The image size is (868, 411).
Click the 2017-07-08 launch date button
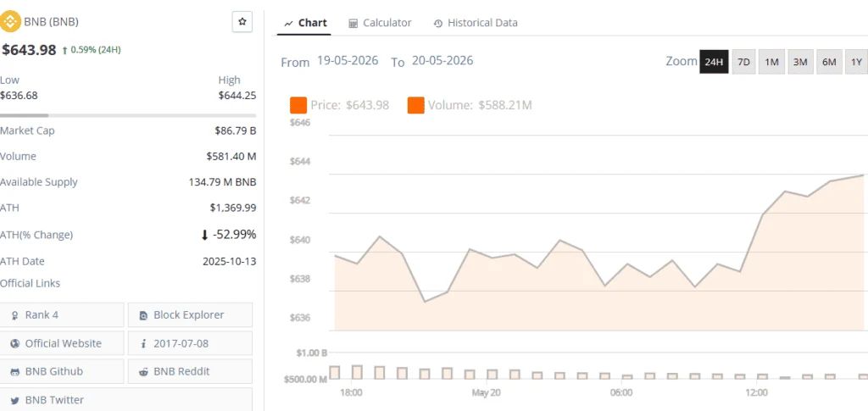(190, 343)
